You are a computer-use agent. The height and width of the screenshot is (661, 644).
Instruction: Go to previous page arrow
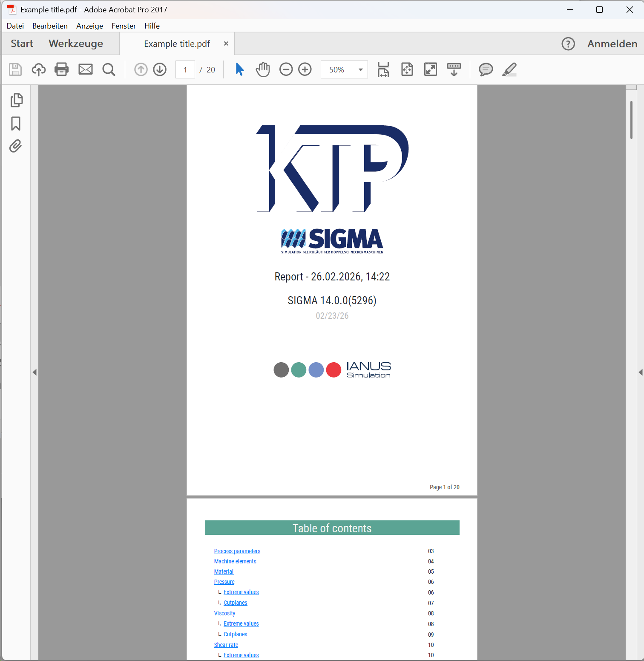[141, 69]
